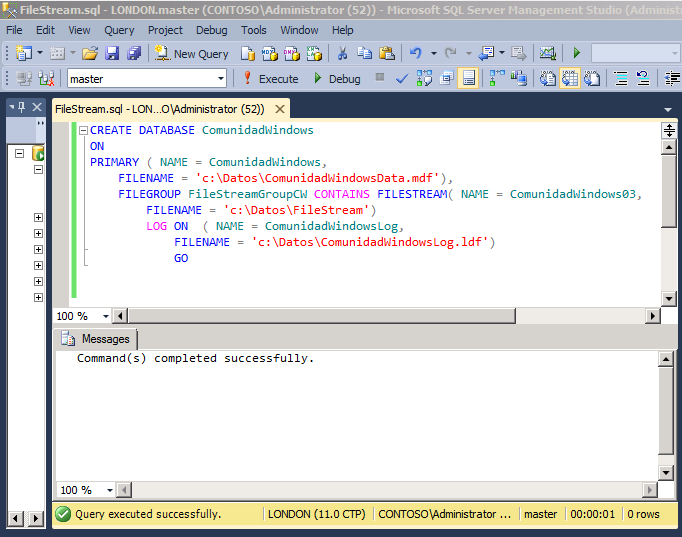Screen dimensions: 682x537
Task: Click the editor horizontal scrollbar thumb
Action: [x=322, y=316]
